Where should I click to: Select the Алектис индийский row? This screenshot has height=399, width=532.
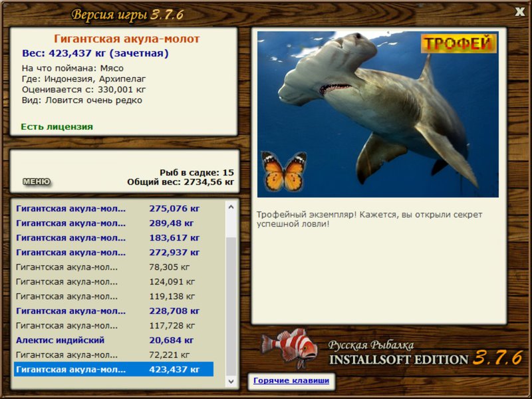click(x=114, y=340)
